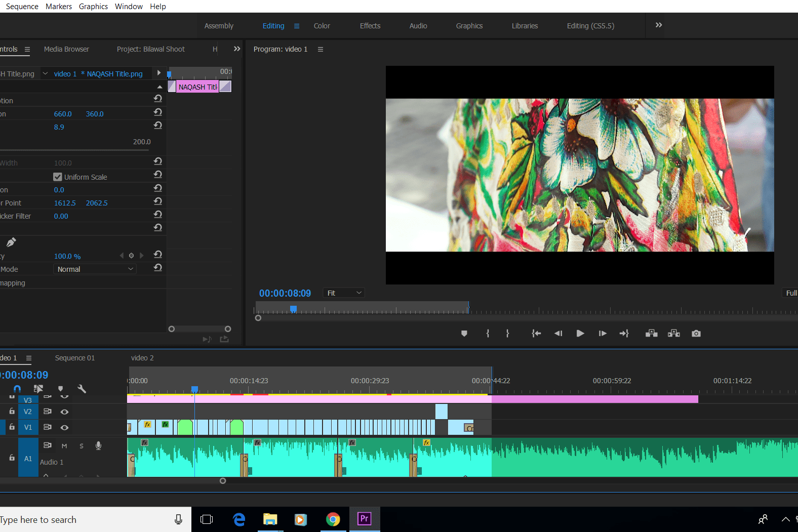Mute Audio 1 track

tap(64, 446)
